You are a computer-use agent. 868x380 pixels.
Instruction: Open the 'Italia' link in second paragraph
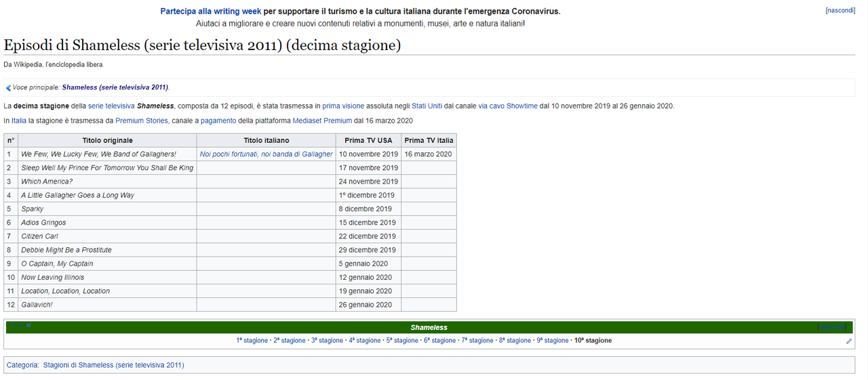click(x=18, y=121)
